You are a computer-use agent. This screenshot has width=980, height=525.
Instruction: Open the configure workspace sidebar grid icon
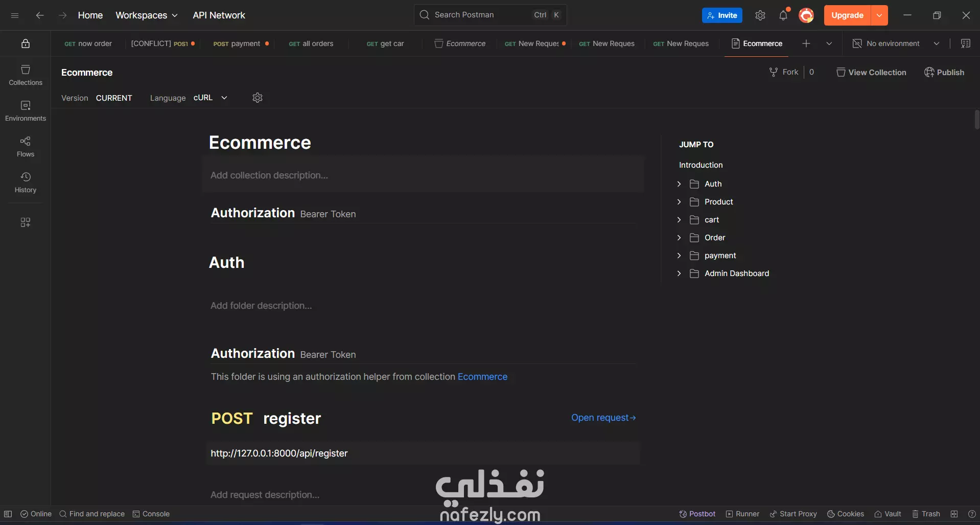click(x=25, y=222)
